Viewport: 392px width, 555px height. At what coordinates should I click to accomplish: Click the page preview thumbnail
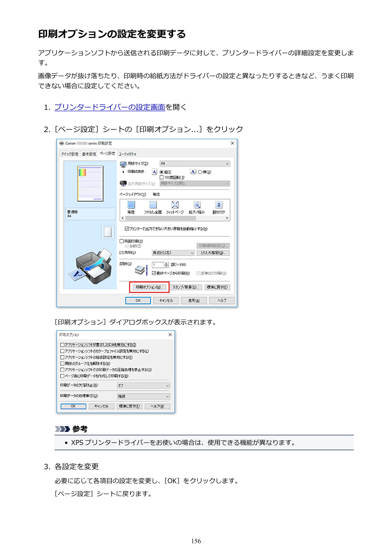pos(90,183)
